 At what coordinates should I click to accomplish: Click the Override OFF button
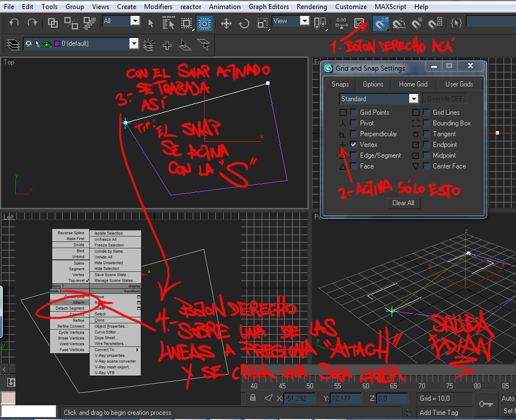coord(445,99)
